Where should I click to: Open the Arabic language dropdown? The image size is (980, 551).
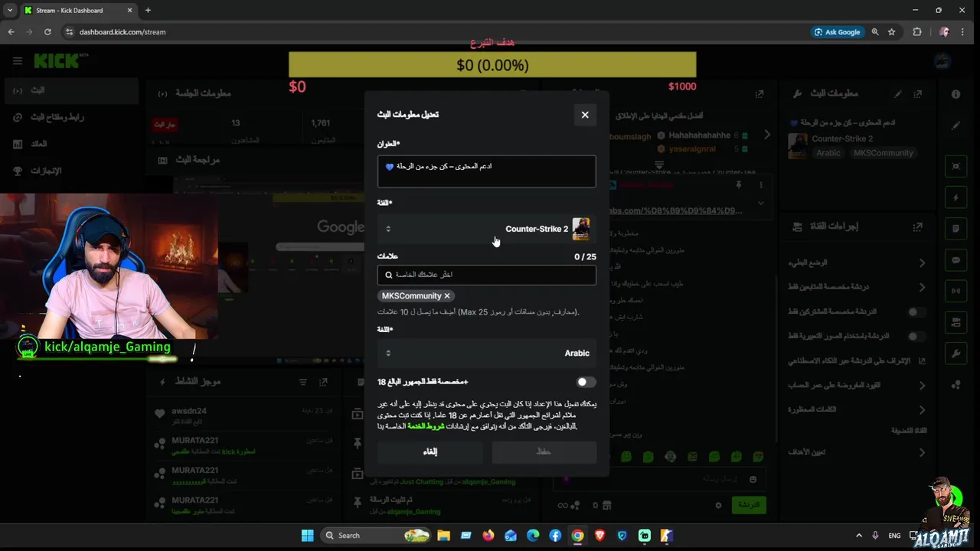tap(486, 353)
